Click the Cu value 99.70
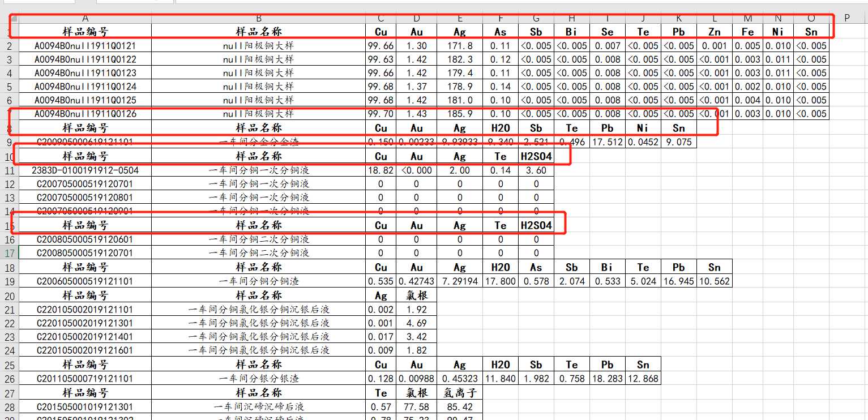Viewport: 868px width, 420px height. (381, 114)
